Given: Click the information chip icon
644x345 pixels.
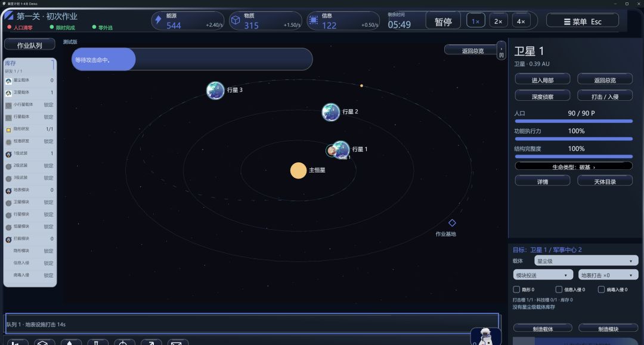Looking at the screenshot, I should coord(314,20).
